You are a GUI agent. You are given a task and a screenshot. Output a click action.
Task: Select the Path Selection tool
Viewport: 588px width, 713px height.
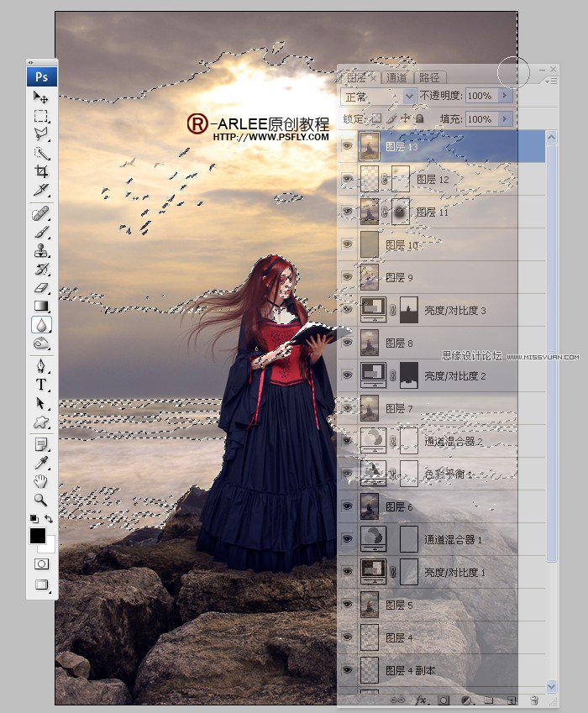[x=41, y=403]
